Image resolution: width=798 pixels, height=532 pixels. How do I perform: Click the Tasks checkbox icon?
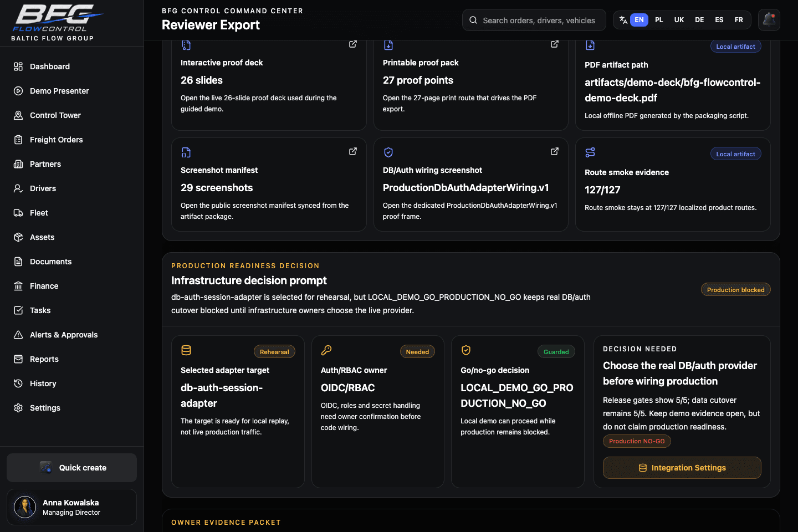click(x=18, y=310)
